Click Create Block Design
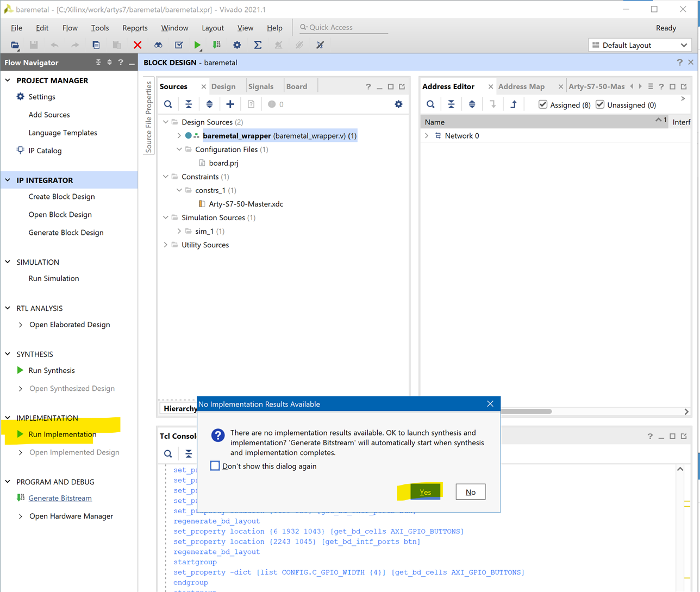The image size is (700, 592). click(x=61, y=197)
